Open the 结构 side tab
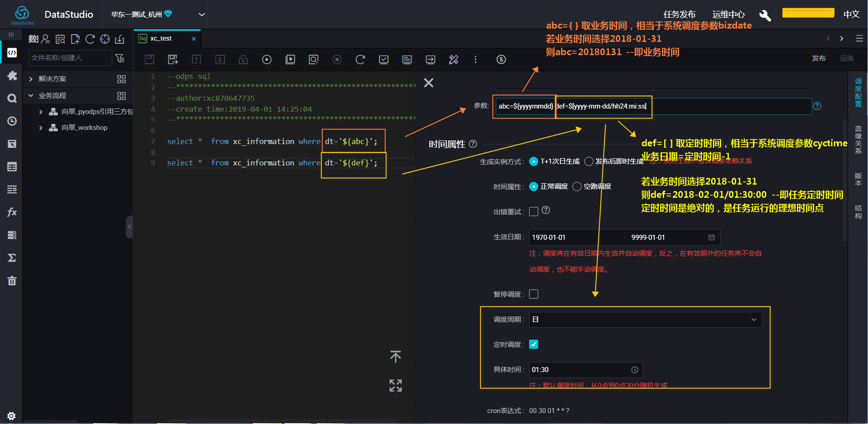This screenshot has height=424, width=868. 858,212
